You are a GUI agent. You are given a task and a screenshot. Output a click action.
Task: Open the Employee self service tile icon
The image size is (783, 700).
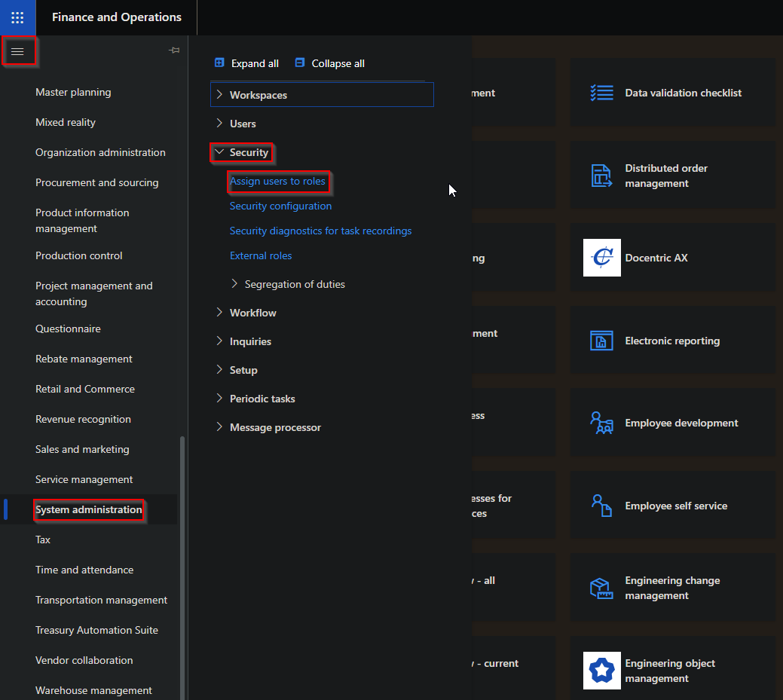click(601, 506)
